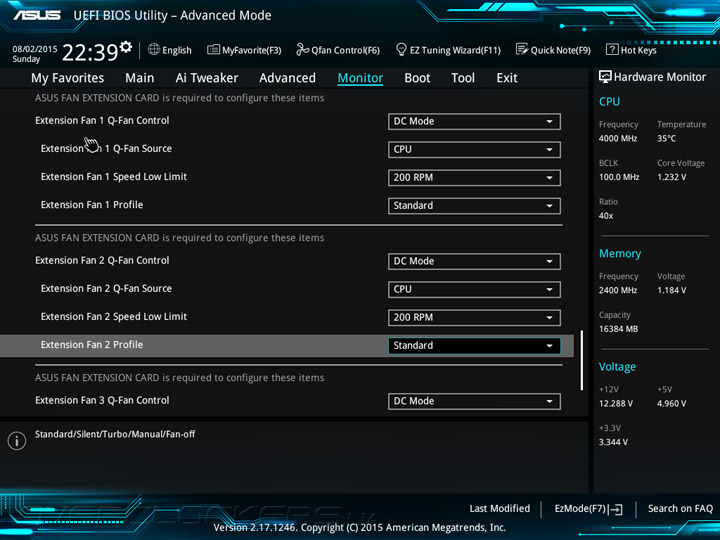Click Memory heading in Hardware Monitor
The image size is (720, 540).
point(620,253)
